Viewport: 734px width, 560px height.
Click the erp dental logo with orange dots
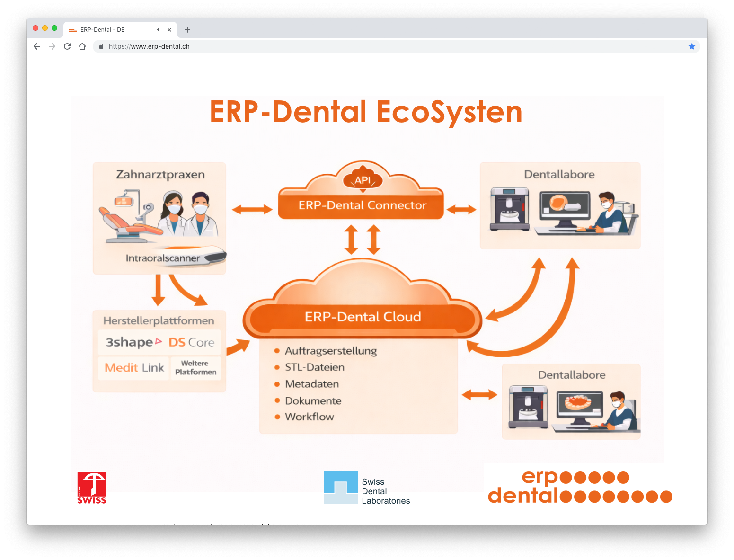pyautogui.click(x=579, y=487)
